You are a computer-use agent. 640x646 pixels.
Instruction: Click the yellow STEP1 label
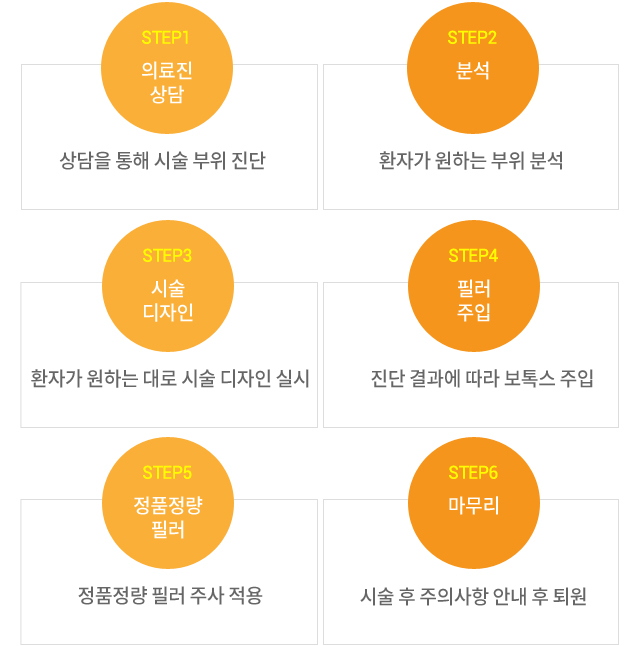(x=165, y=38)
